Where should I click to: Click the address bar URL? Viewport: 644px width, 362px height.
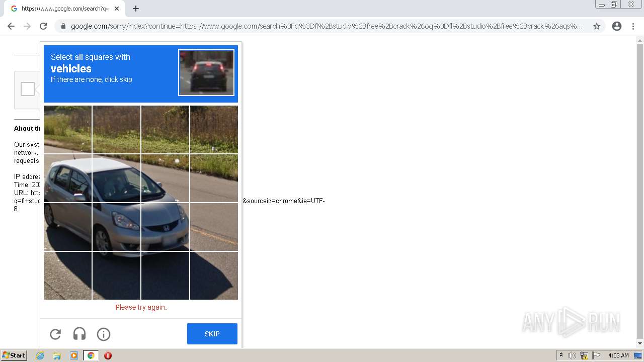coord(327,26)
